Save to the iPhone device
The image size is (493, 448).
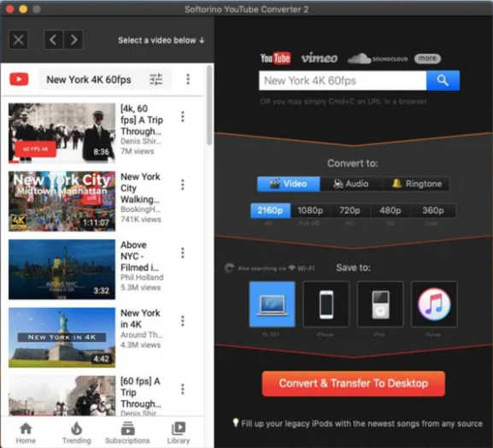click(x=326, y=304)
